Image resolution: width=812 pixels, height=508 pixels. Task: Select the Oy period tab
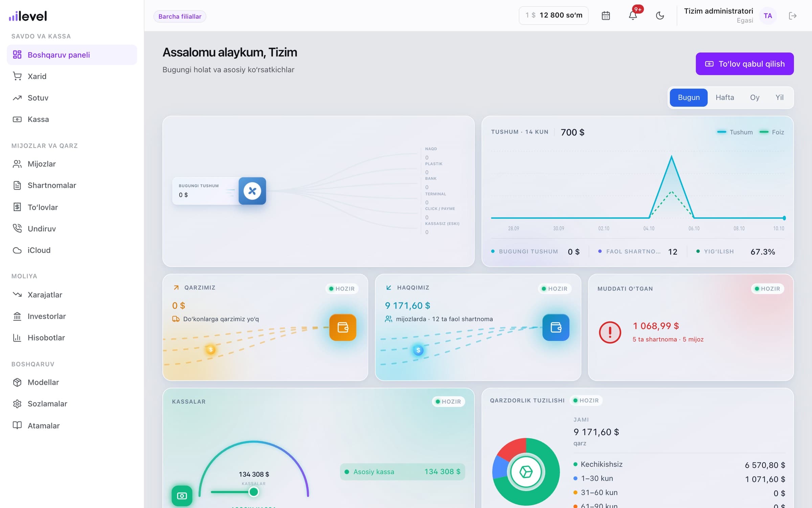(x=754, y=98)
